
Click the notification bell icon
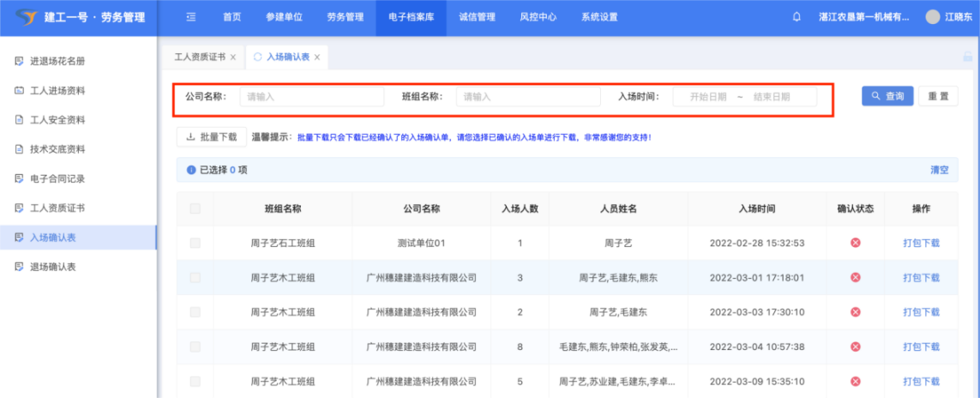[x=797, y=17]
